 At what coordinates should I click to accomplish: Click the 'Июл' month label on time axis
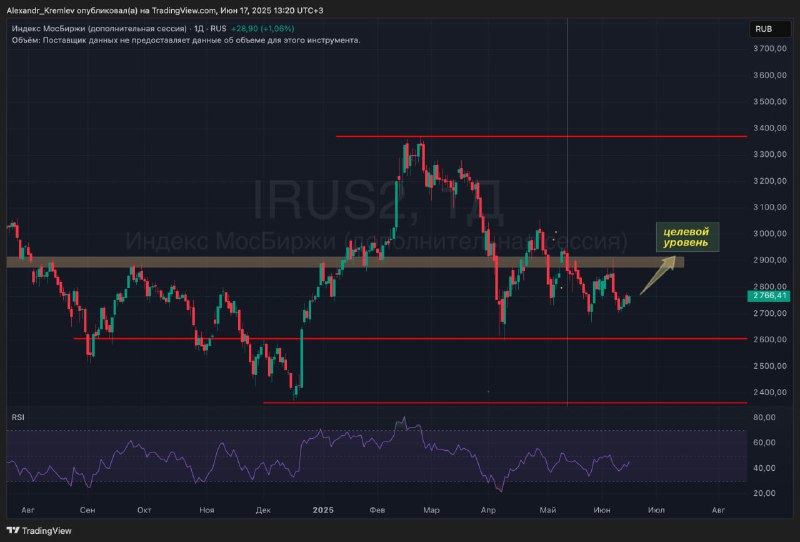pyautogui.click(x=656, y=510)
